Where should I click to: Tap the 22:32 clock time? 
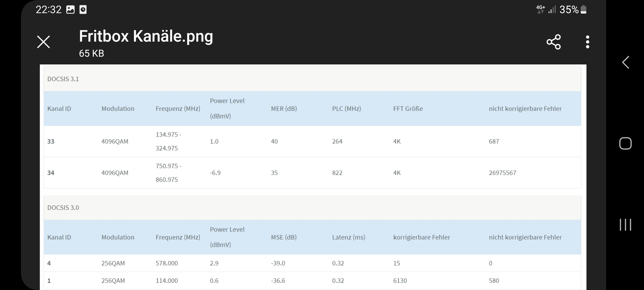[x=49, y=10]
